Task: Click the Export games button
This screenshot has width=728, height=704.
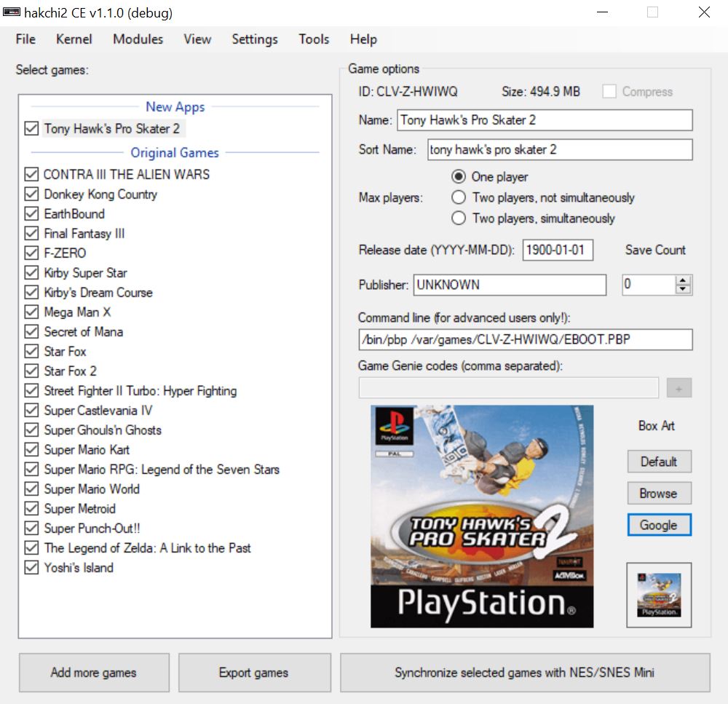Action: (x=254, y=673)
